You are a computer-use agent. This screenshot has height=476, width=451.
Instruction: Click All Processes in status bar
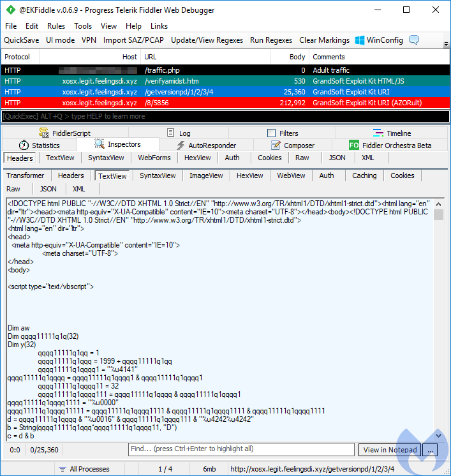coord(89,469)
